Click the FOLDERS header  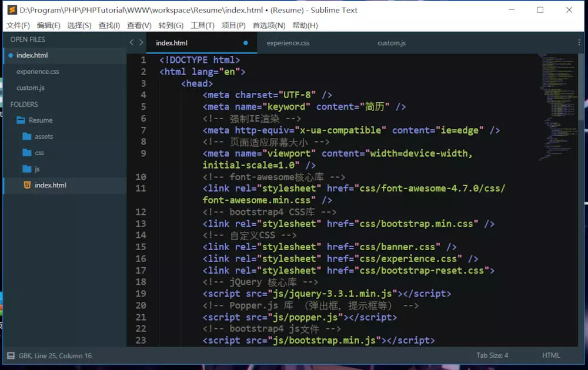point(24,104)
